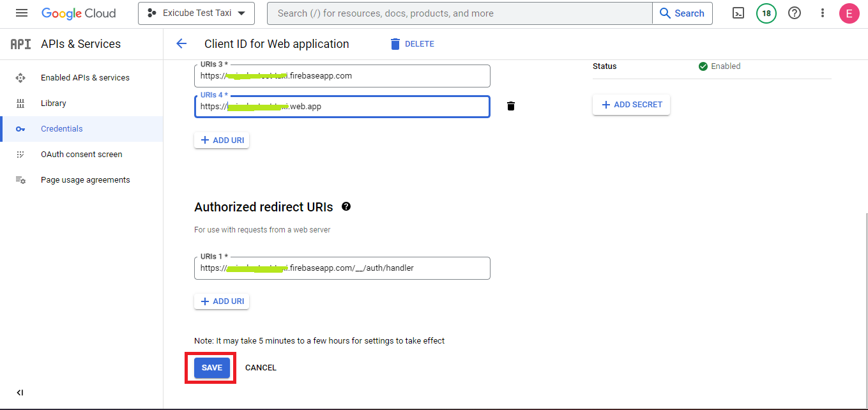Open the three-dot settings menu
Viewport: 868px width, 410px height.
tap(823, 13)
